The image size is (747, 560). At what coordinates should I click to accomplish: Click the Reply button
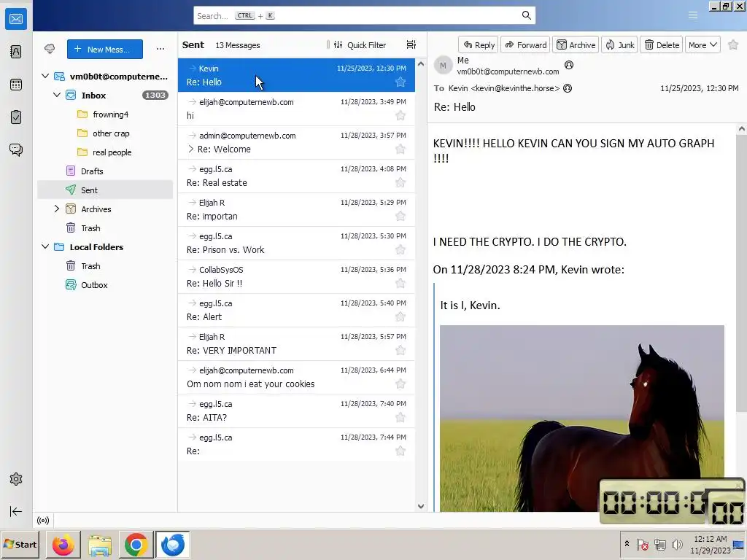click(479, 44)
